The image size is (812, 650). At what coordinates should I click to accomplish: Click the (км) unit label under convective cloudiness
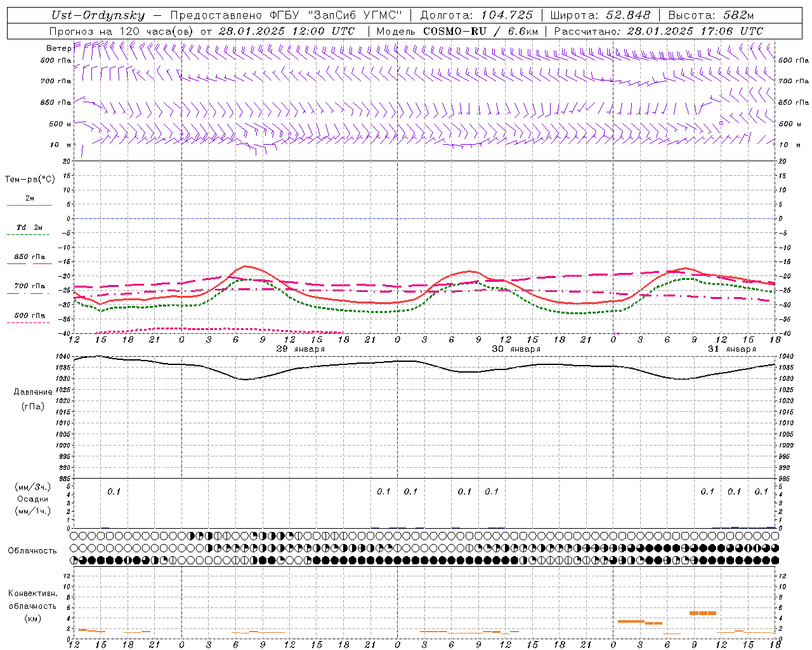(33, 618)
